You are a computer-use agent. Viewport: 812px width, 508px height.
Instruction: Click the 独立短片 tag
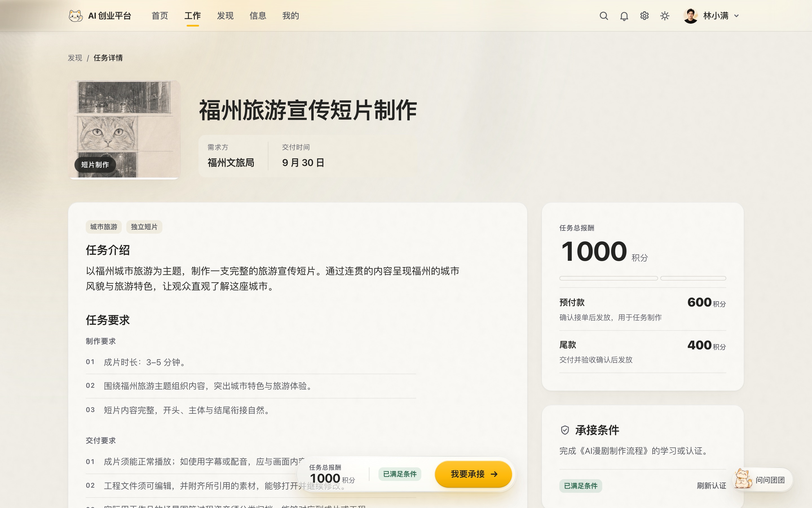click(144, 227)
